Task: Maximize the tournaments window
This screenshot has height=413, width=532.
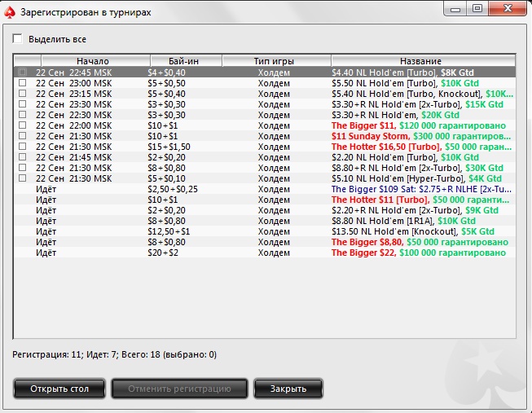Action: (x=477, y=8)
